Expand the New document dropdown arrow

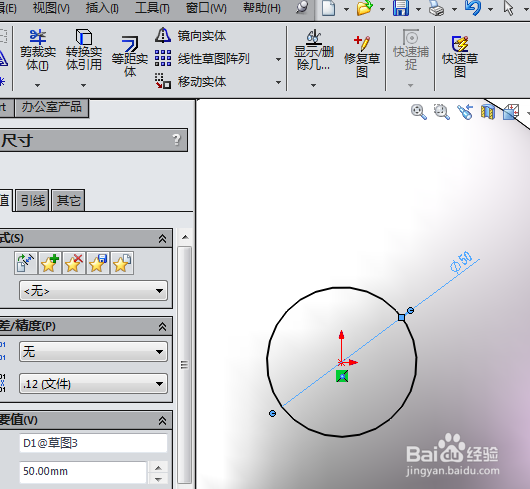point(346,9)
